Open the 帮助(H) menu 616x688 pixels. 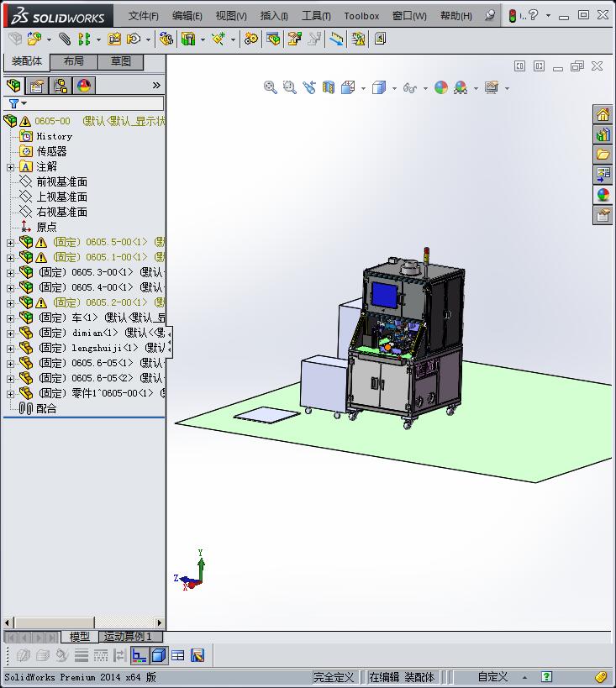pyautogui.click(x=456, y=16)
